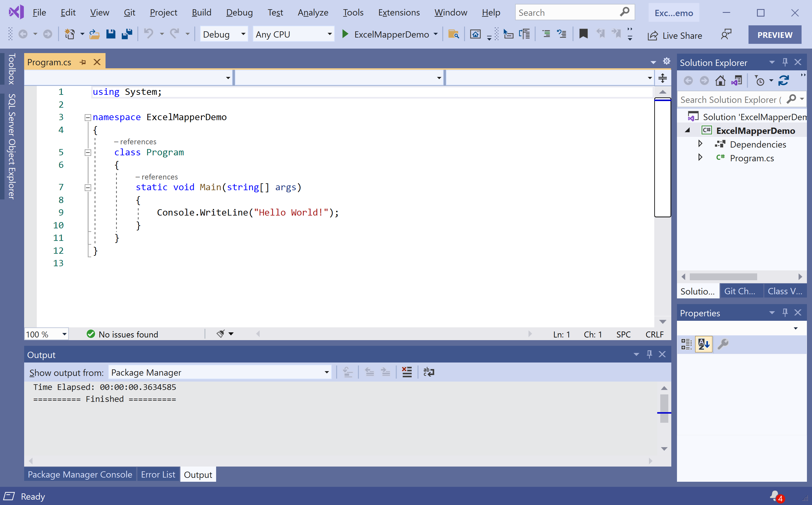
Task: Open Show output from Package Manager dropdown
Action: 326,372
